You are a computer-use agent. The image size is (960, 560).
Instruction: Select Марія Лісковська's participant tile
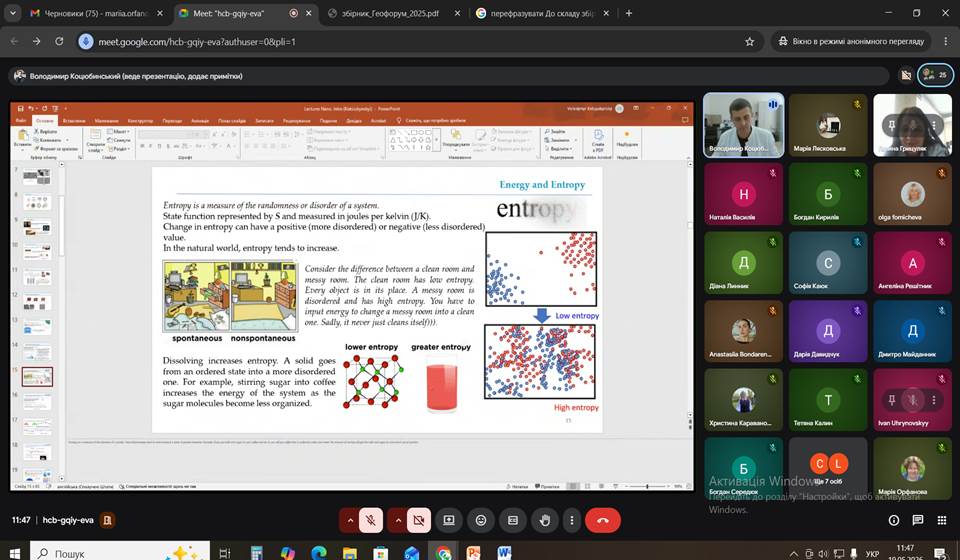pyautogui.click(x=828, y=125)
